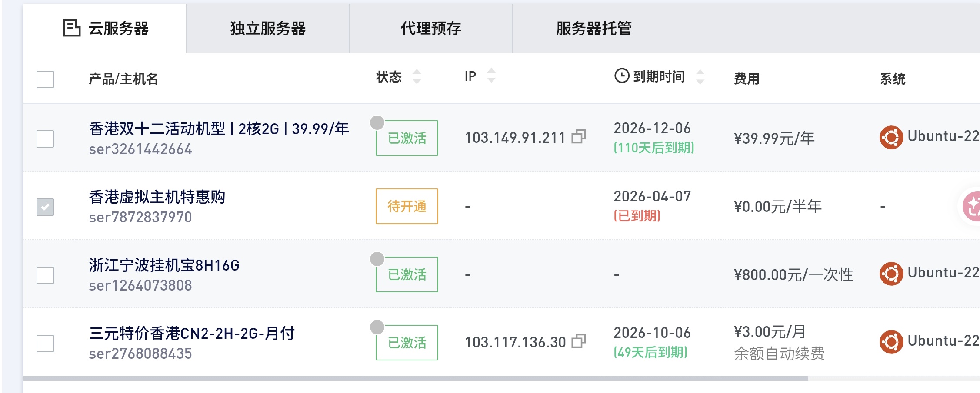Open the pink floating assistant icon
Image resolution: width=980 pixels, height=393 pixels.
[x=972, y=206]
